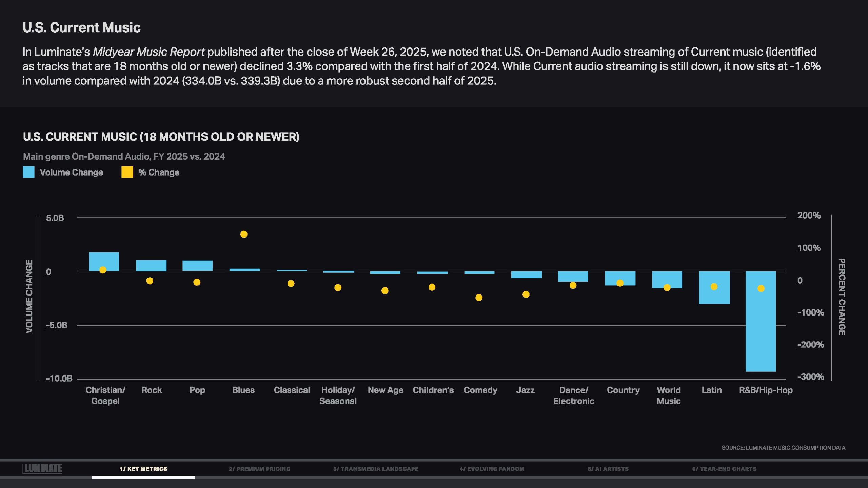Click the Jazz percent change dot
This screenshot has height=488, width=868.
click(x=526, y=294)
